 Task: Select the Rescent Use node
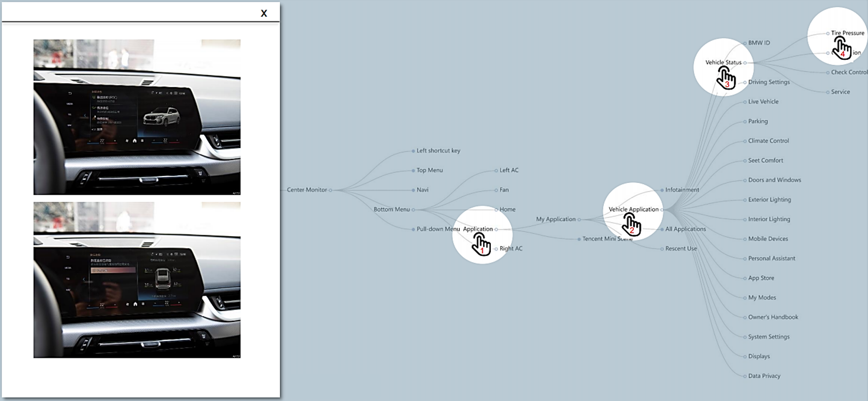tap(681, 248)
